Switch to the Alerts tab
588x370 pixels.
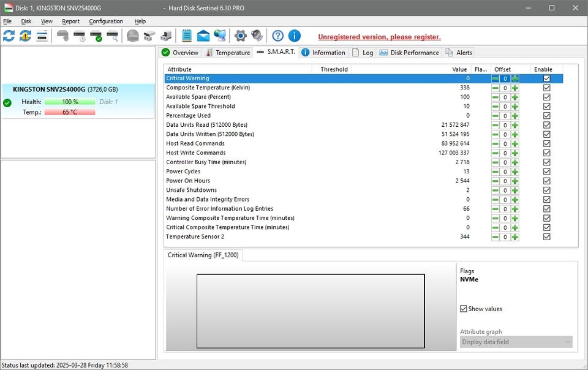[x=459, y=53]
